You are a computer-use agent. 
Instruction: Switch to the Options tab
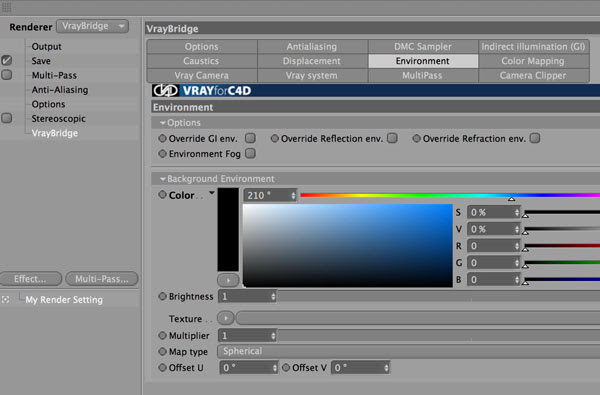(202, 47)
